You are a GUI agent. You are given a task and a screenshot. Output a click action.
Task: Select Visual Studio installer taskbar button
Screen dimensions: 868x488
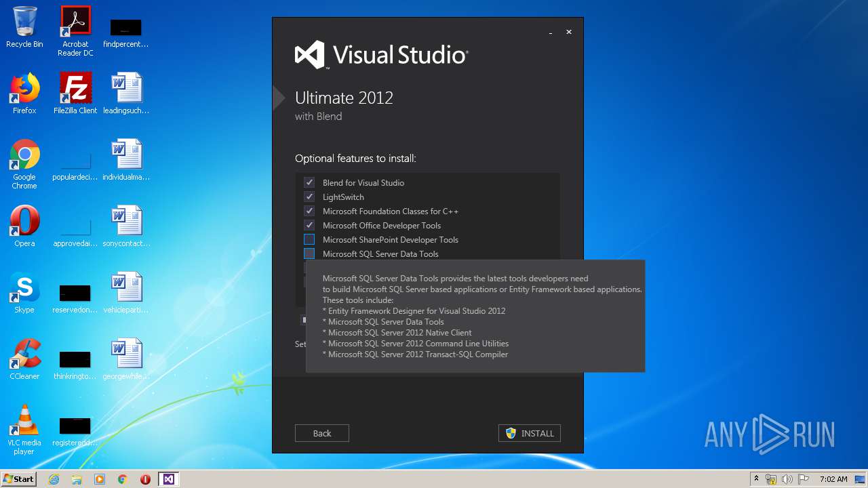pyautogui.click(x=169, y=479)
